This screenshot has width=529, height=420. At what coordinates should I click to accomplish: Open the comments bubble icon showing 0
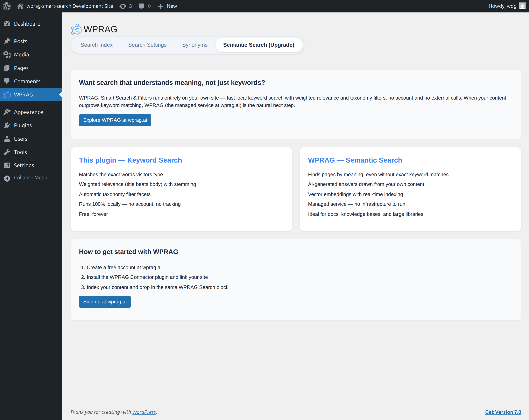click(141, 6)
